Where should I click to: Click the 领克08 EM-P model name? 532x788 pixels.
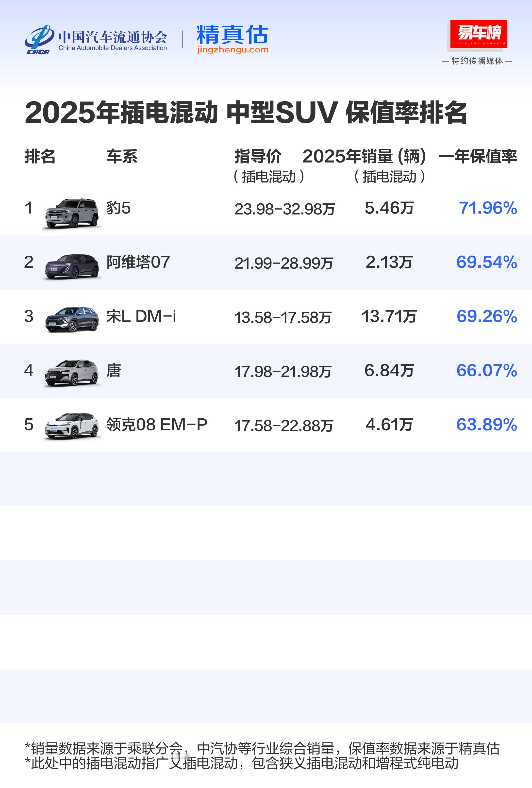pos(157,425)
